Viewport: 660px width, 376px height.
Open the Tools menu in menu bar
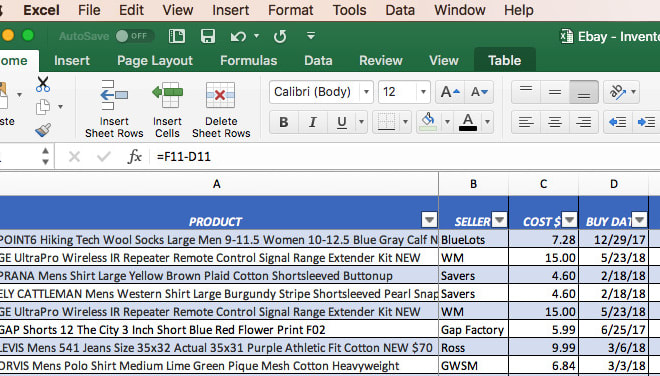(349, 10)
